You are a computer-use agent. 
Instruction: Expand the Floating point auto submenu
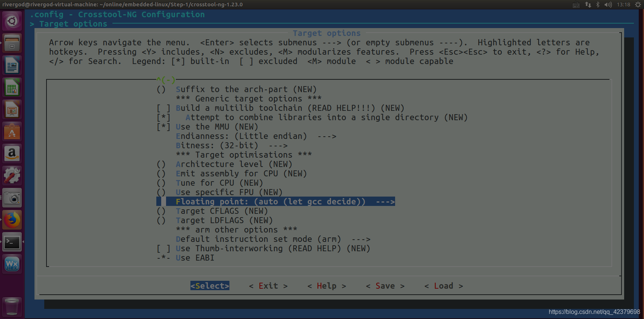(x=276, y=202)
